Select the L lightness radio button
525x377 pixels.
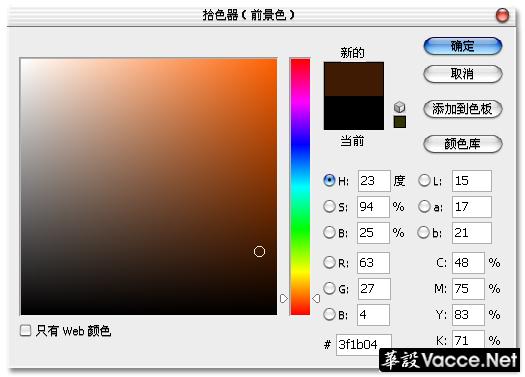(x=424, y=180)
